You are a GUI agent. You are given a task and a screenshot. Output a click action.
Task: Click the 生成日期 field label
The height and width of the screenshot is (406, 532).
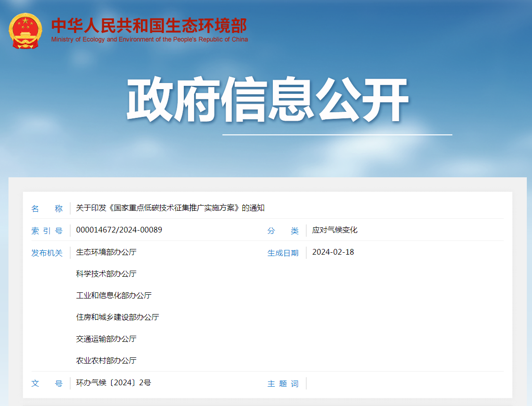coord(283,253)
